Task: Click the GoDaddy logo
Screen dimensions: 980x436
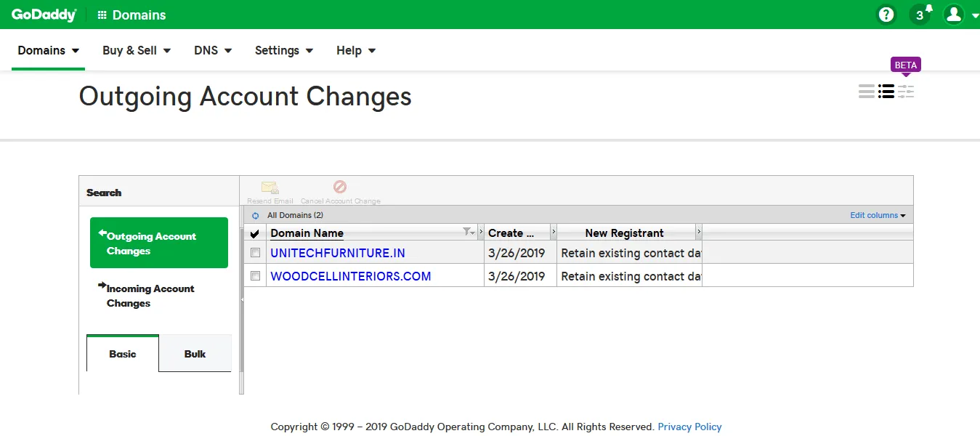Action: coord(44,15)
